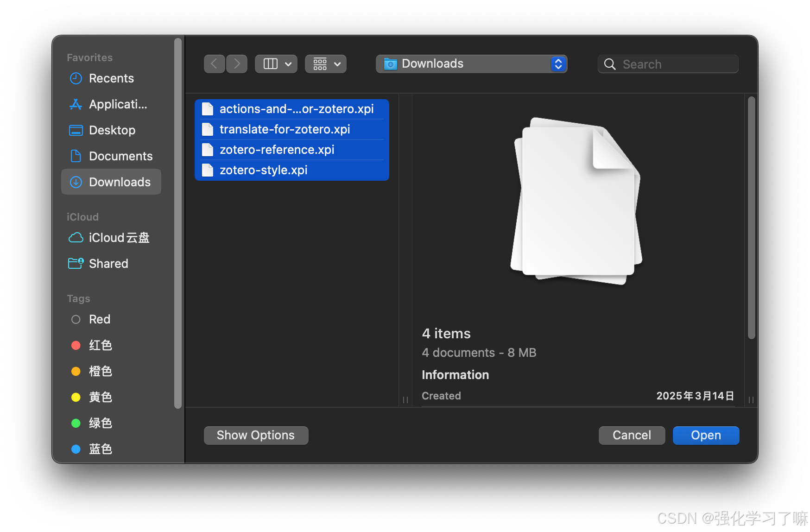Select file name zotero-reference.xpi

pyautogui.click(x=277, y=150)
